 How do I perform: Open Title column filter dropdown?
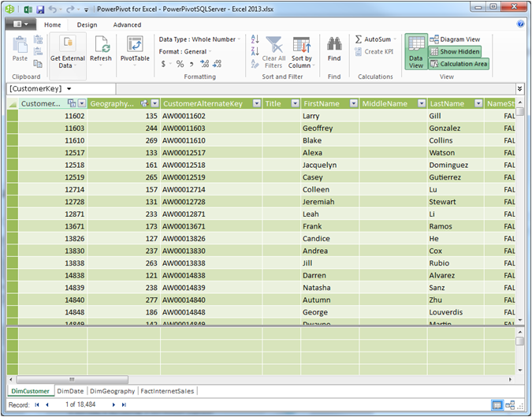[x=296, y=103]
